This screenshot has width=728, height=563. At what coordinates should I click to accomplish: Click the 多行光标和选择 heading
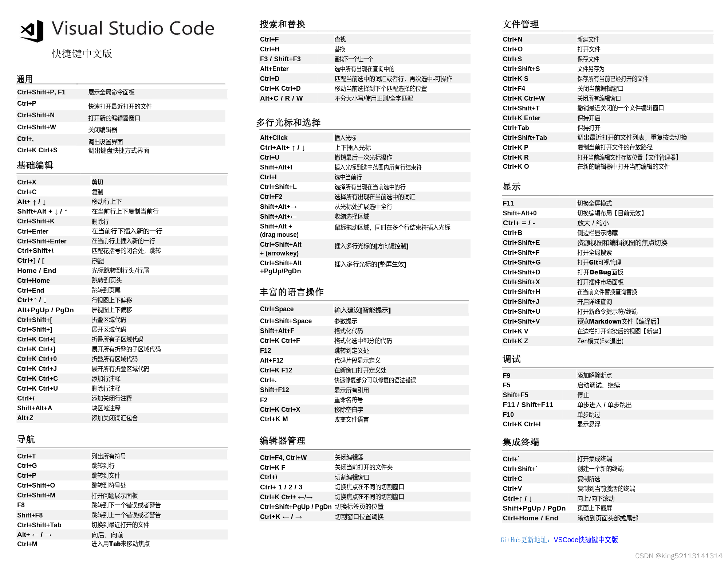tap(288, 123)
